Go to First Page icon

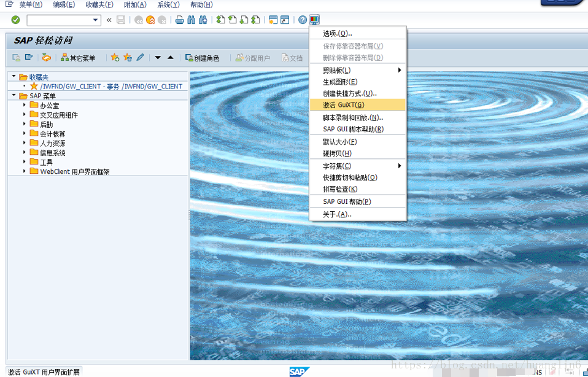(221, 20)
